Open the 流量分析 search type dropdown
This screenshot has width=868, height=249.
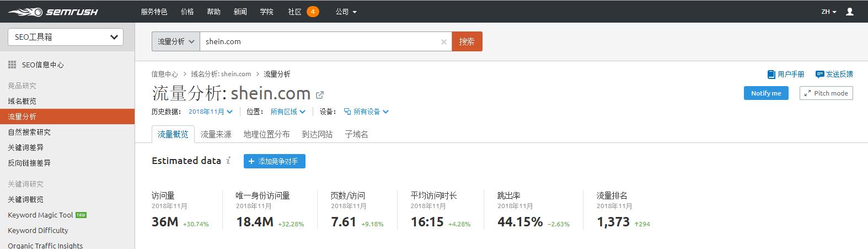click(x=176, y=41)
